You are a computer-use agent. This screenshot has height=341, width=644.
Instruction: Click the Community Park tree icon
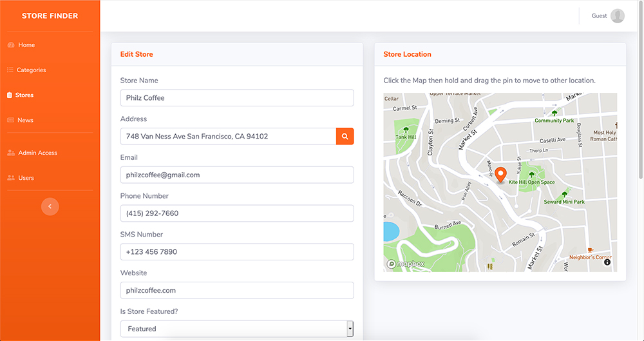[x=554, y=113]
